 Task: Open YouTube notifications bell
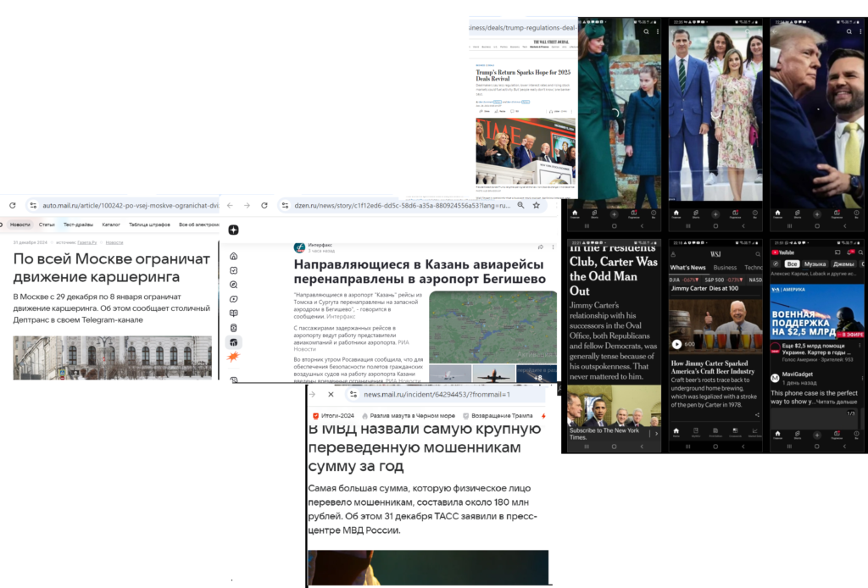click(x=850, y=252)
